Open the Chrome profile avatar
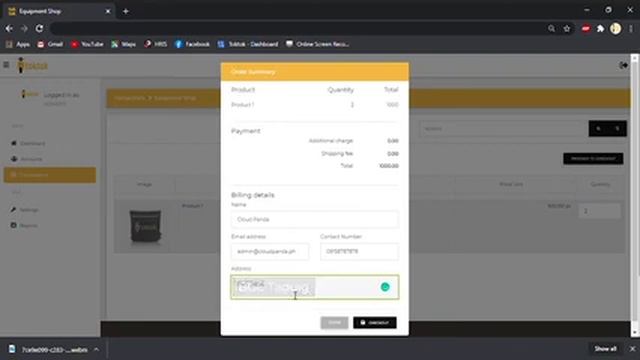 [616, 29]
